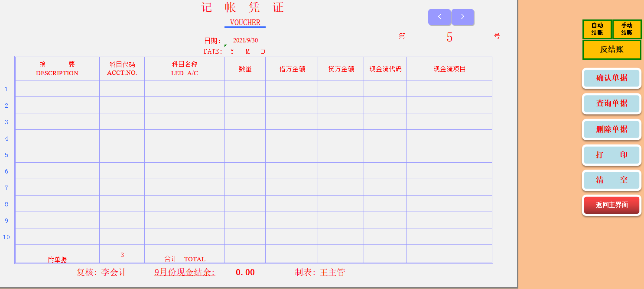The width and height of the screenshot is (644, 289).
Task: Click the 反结账 (reverse closing) button
Action: coord(611,50)
